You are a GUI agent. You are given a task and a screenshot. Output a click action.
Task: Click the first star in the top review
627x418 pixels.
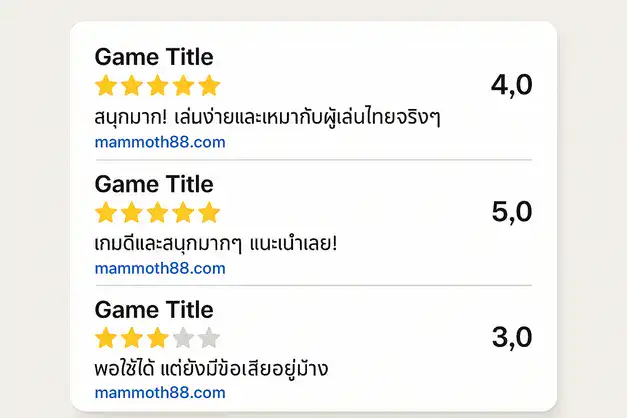(106, 85)
